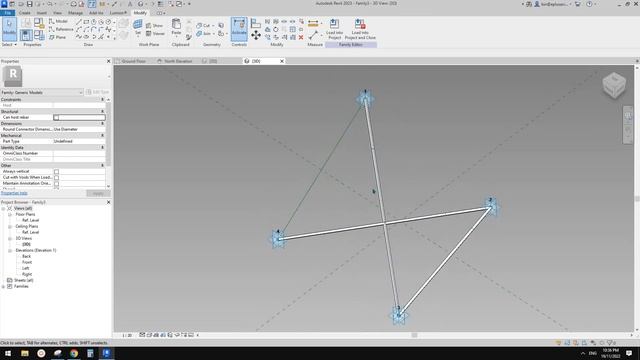Select the {3D} view in the browser
Screen dimensions: 640x360
[27, 244]
